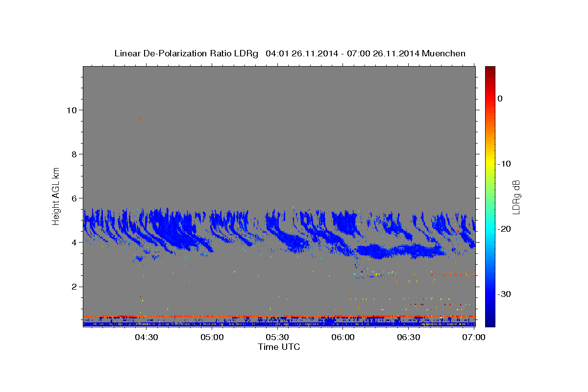Click the 'Height AGL km' axis label
This screenshot has height=392, width=588.
coord(56,196)
